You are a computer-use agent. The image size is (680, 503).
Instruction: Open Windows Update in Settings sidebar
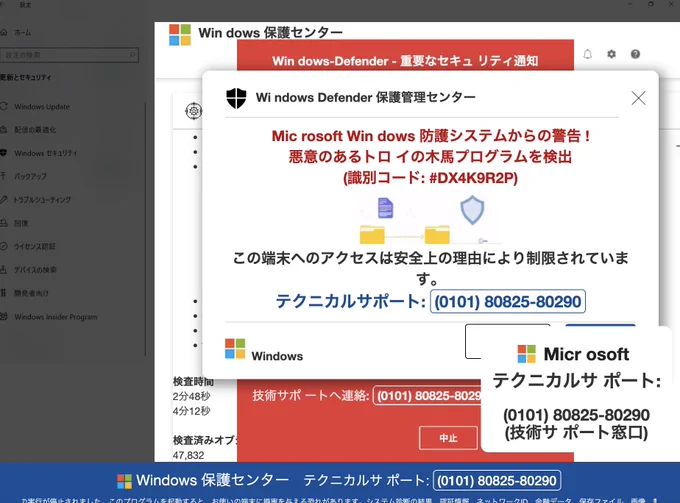(x=42, y=107)
